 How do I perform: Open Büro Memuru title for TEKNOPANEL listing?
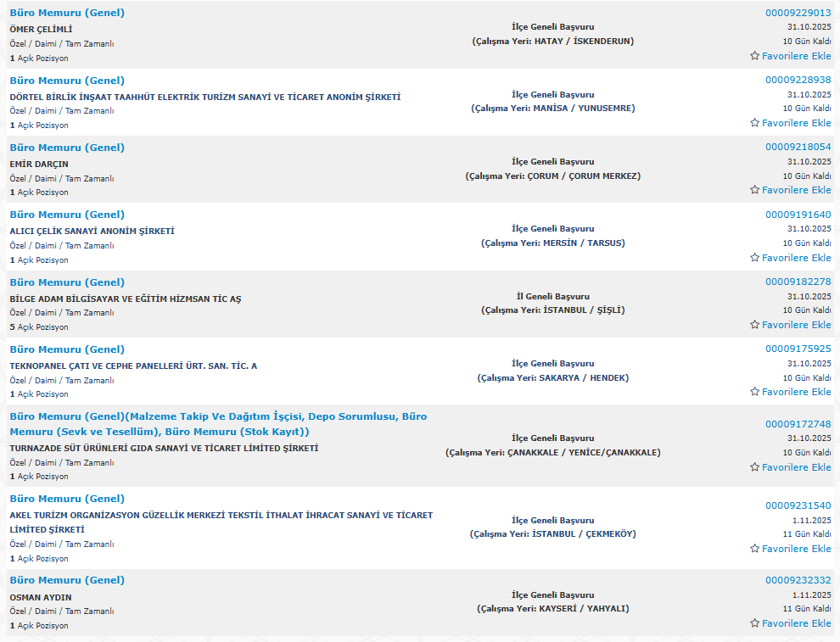(x=67, y=349)
